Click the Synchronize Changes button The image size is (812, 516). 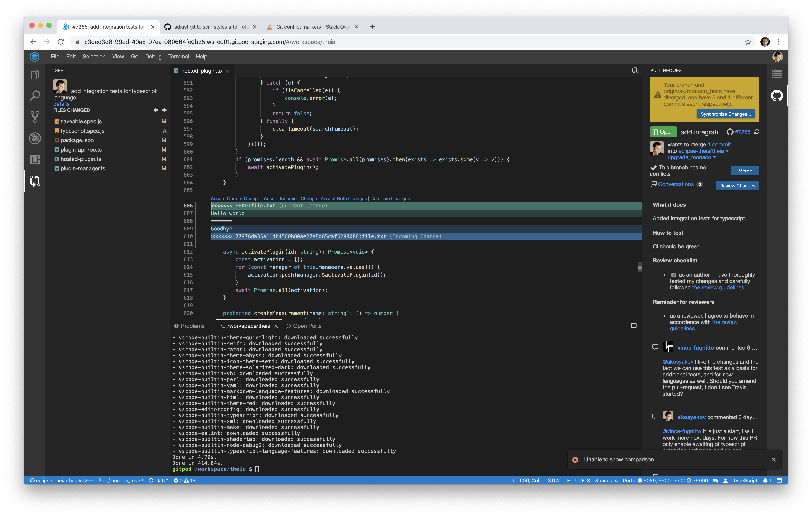pos(726,114)
